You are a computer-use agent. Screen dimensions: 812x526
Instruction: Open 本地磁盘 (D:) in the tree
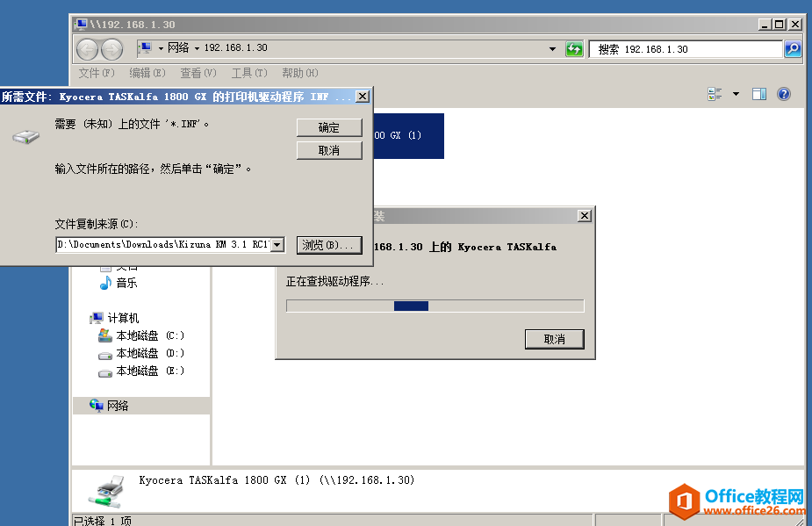pyautogui.click(x=150, y=353)
